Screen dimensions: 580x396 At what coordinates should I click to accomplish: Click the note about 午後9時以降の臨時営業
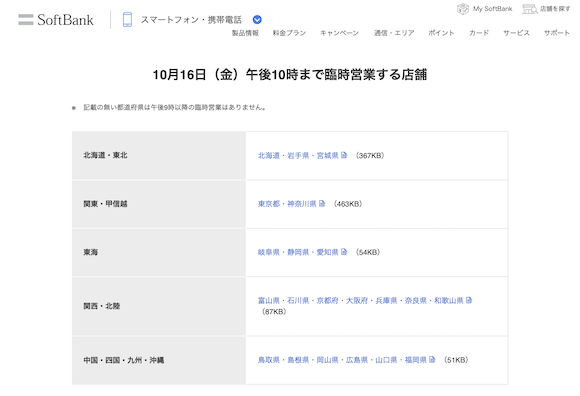click(x=175, y=108)
